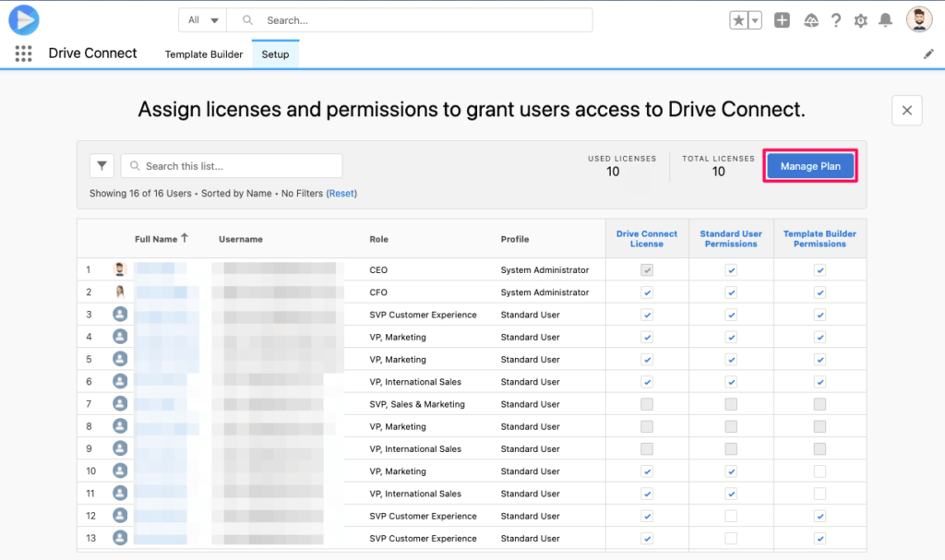Open the user profile avatar menu
Image resolution: width=945 pixels, height=560 pixels.
(x=919, y=19)
